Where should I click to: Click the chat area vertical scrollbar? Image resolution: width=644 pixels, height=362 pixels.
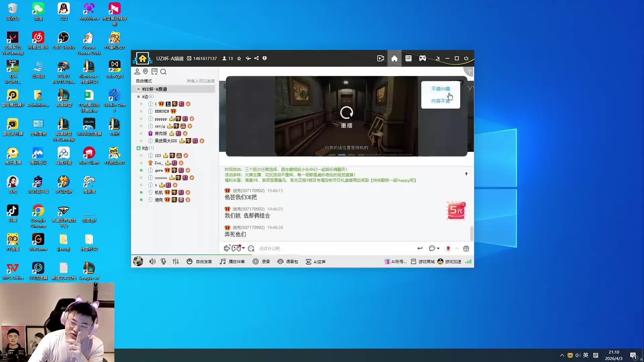point(472,233)
